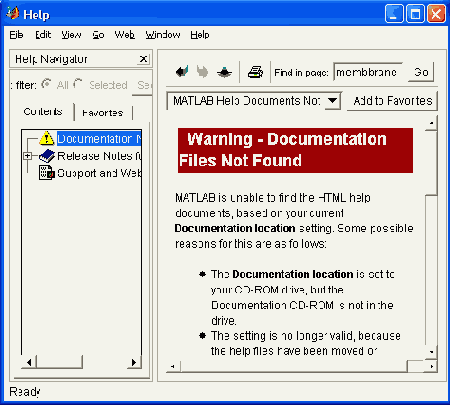Open the Window menu
Image resolution: width=450 pixels, height=405 pixels.
click(163, 35)
